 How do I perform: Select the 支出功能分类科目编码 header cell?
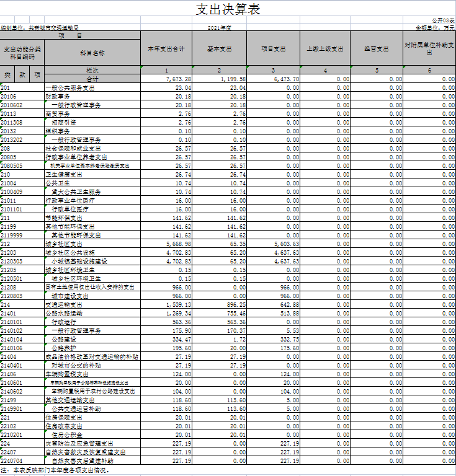click(22, 53)
